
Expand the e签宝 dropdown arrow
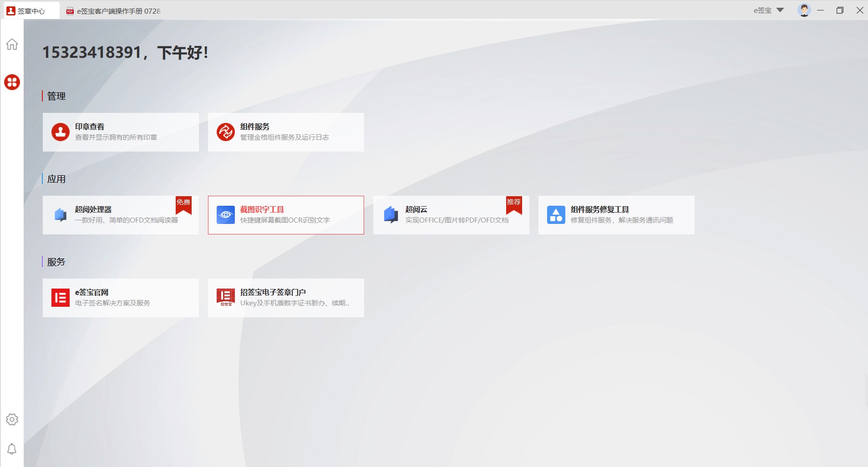pyautogui.click(x=780, y=10)
